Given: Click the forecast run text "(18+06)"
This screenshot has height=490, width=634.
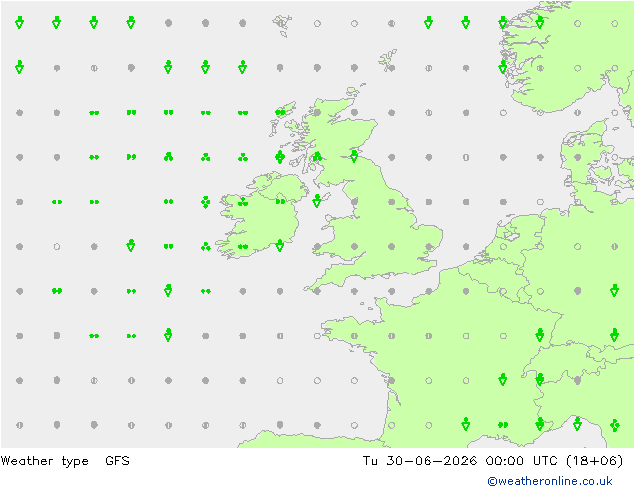Looking at the screenshot, I should click(x=594, y=461).
